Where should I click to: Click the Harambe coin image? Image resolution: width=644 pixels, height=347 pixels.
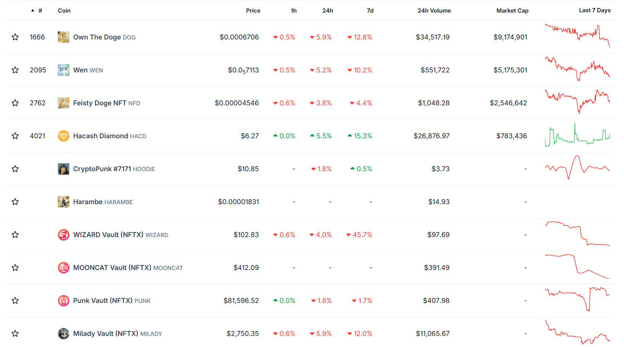[64, 202]
